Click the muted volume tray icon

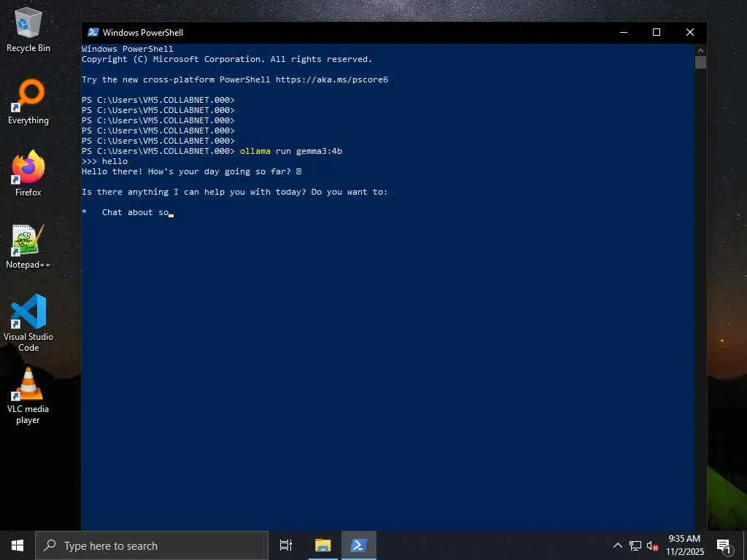coord(652,545)
